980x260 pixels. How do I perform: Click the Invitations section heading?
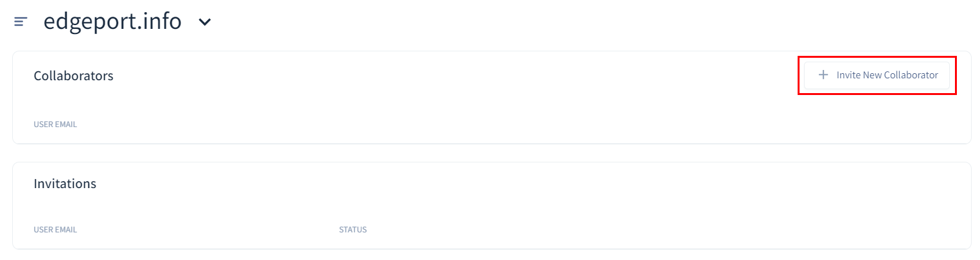(65, 184)
